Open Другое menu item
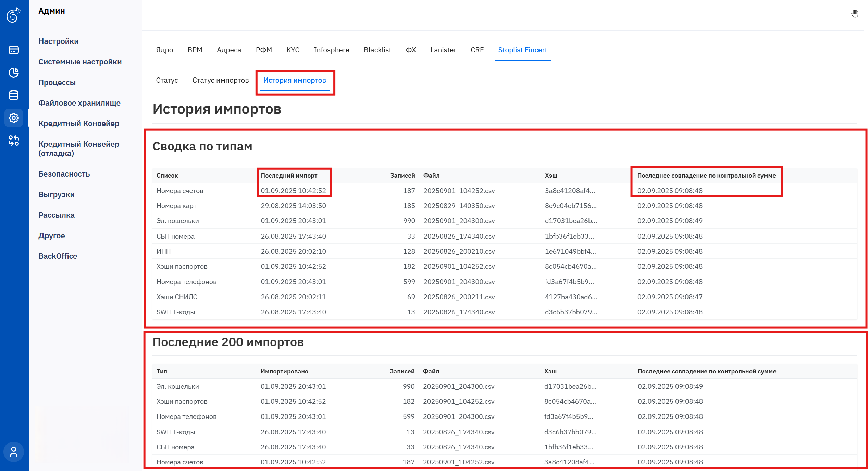This screenshot has width=868, height=471. (52, 236)
